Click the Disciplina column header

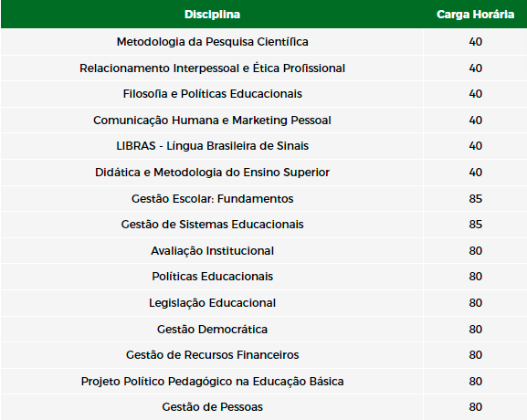[x=212, y=15]
